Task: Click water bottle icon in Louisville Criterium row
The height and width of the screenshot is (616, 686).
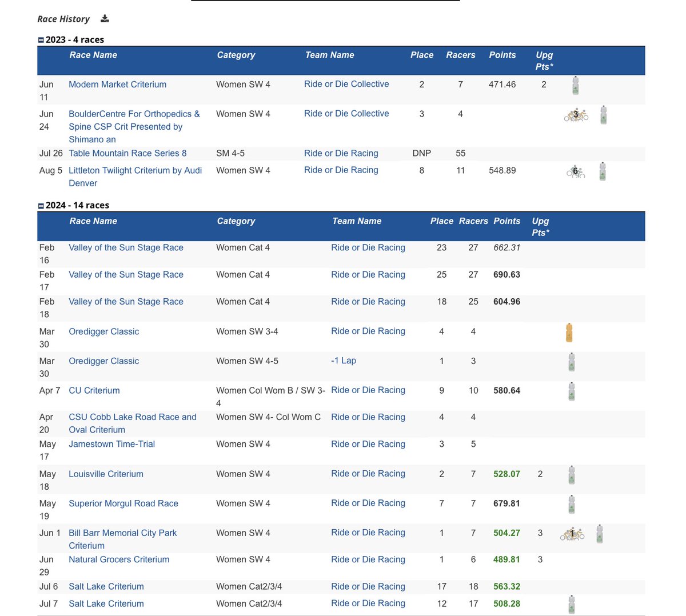Action: pos(571,475)
